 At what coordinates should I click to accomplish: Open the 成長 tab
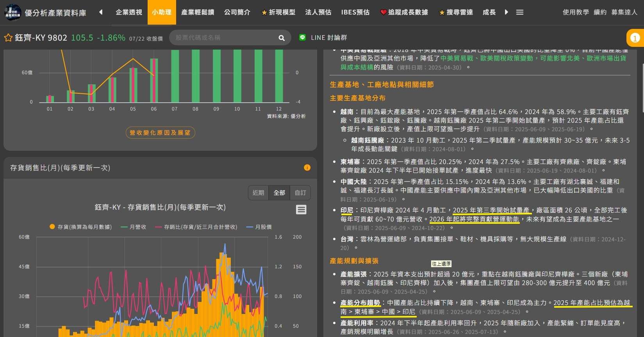[489, 12]
